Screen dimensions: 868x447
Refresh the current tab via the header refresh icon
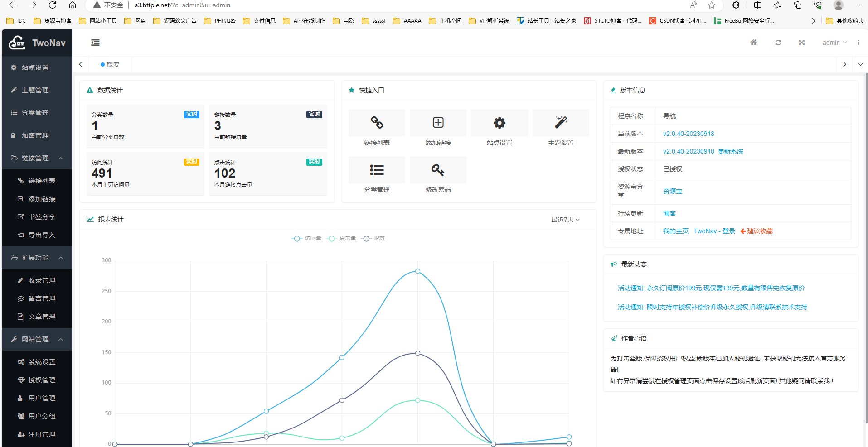[778, 43]
